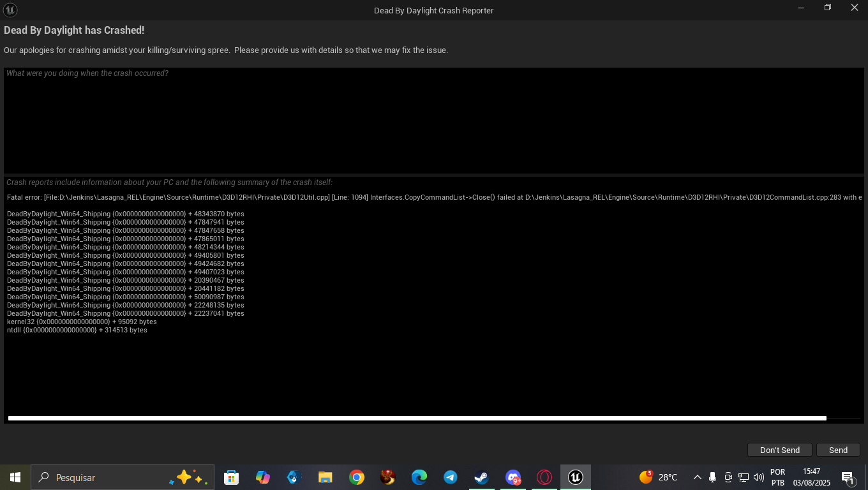Switch to Opera browser on the taskbar
The image size is (868, 490).
tap(544, 477)
